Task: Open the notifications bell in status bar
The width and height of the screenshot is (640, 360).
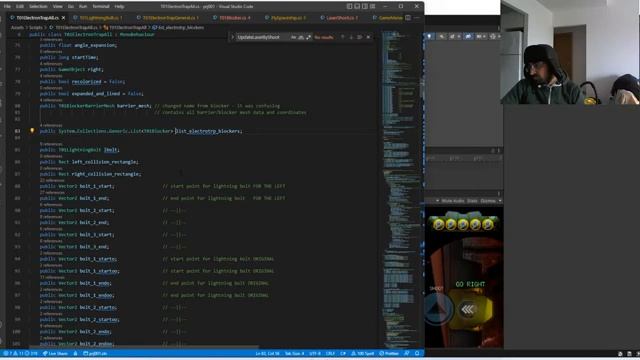Action: 417,353
